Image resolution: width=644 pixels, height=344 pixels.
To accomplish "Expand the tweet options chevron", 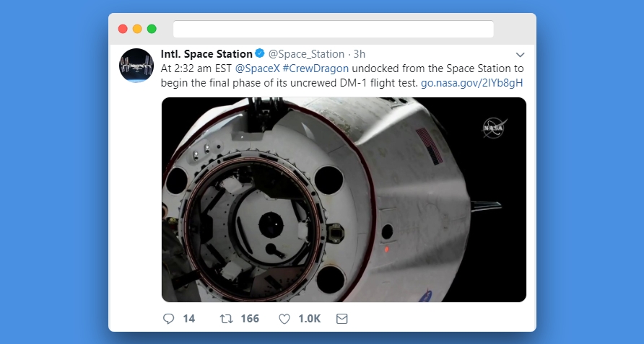I will (520, 55).
